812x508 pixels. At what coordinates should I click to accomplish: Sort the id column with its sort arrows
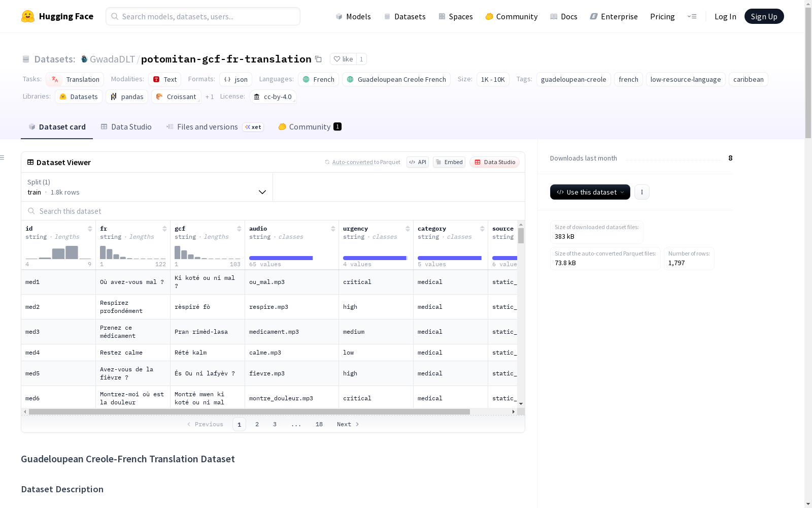pyautogui.click(x=90, y=229)
